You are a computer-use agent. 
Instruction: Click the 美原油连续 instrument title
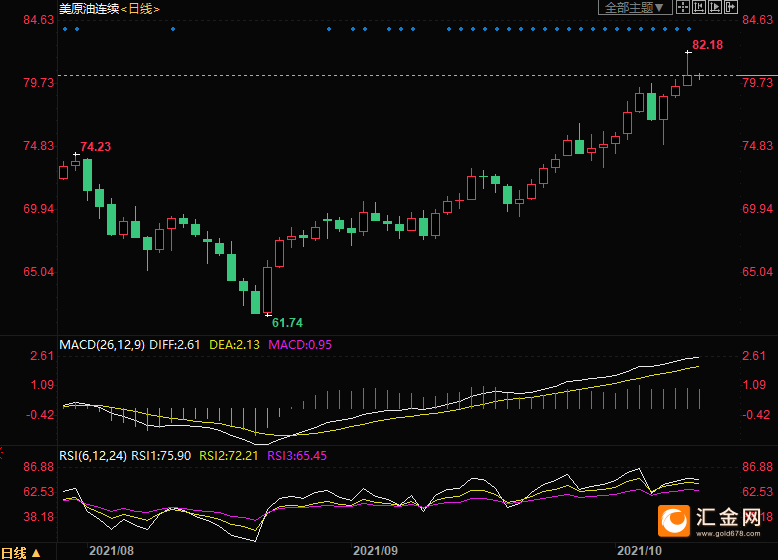point(88,8)
